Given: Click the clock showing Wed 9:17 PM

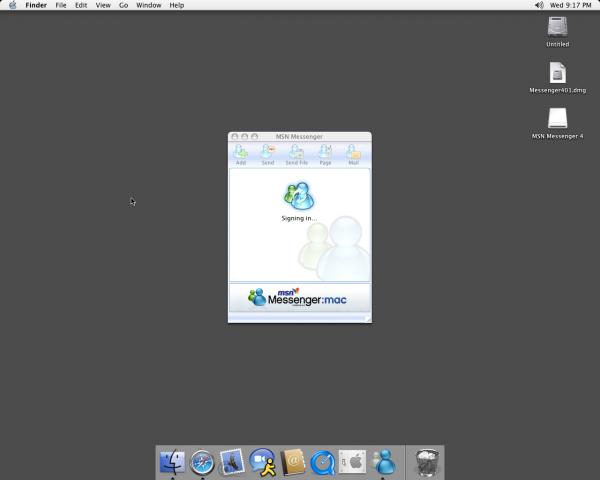Looking at the screenshot, I should click(x=570, y=5).
